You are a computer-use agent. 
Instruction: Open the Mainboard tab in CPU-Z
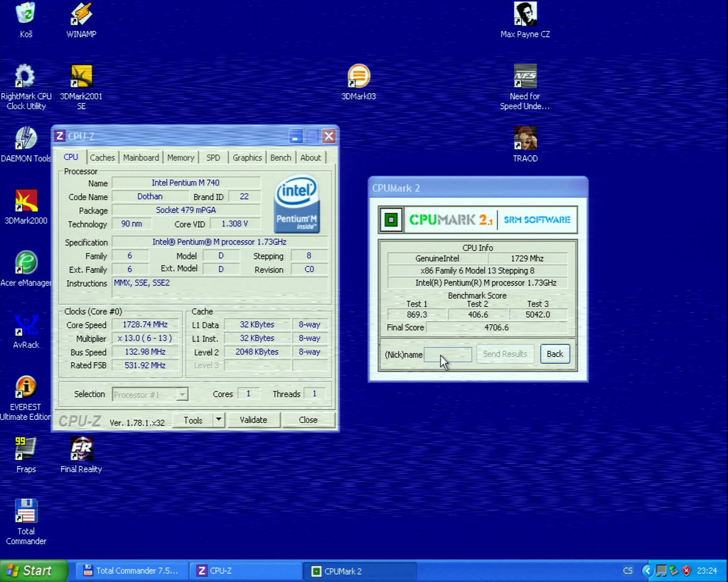141,157
